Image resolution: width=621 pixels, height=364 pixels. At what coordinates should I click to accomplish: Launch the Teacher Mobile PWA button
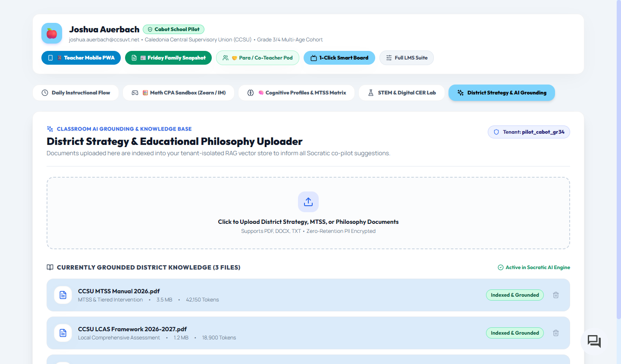[x=81, y=58]
